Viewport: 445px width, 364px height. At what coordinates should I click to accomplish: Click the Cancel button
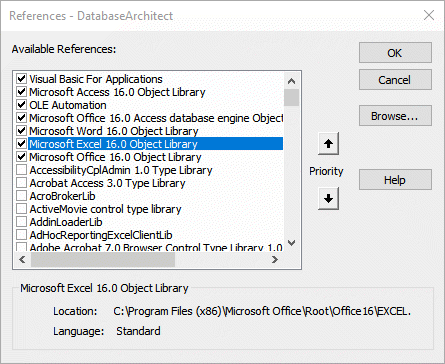[x=395, y=80]
